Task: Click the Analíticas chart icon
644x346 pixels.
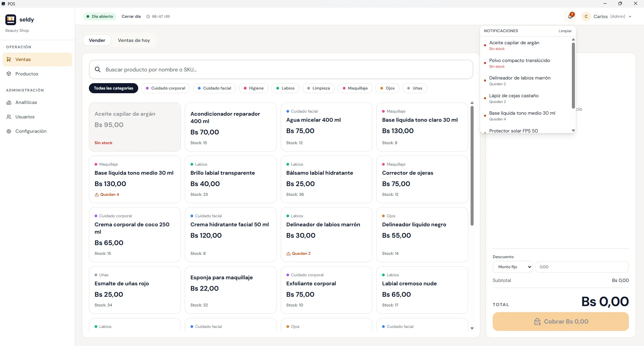Action: (9, 102)
